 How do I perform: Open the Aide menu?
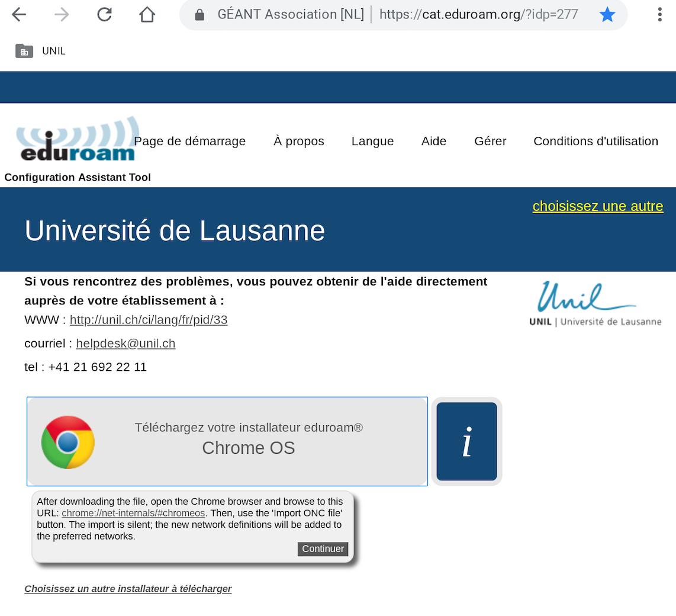point(434,142)
